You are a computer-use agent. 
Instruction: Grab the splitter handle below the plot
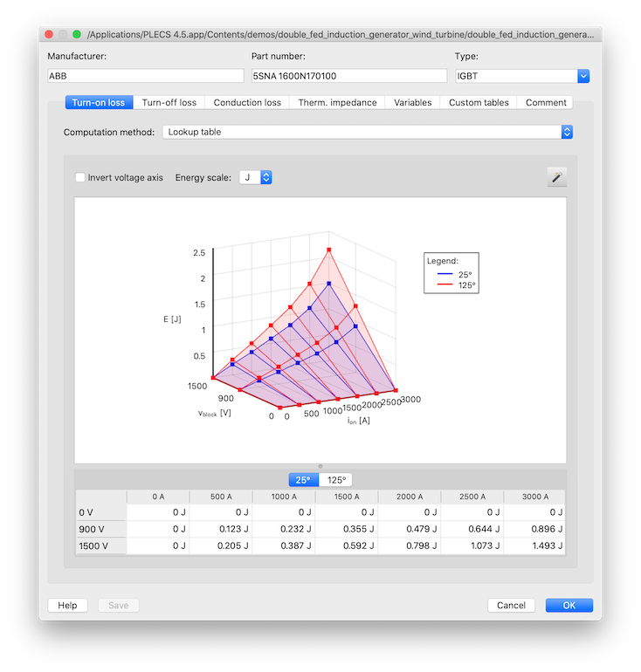[320, 466]
